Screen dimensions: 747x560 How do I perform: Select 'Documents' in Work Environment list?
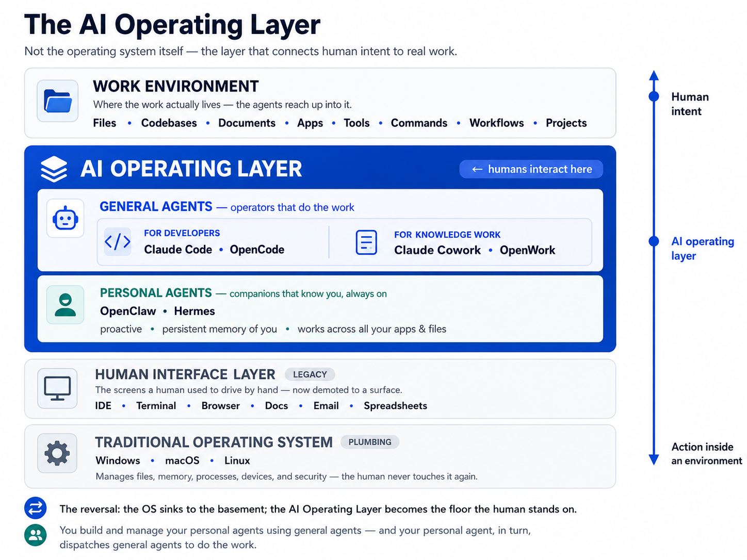coord(247,123)
